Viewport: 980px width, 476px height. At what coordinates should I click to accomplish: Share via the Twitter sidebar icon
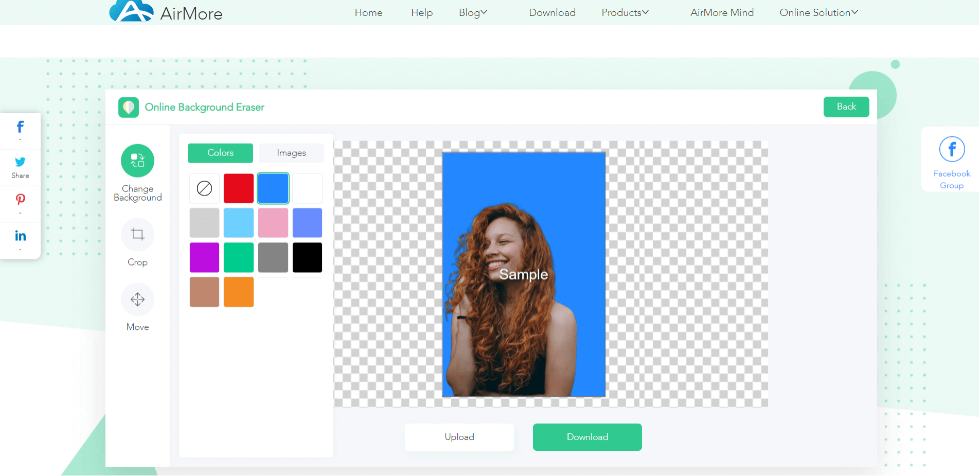tap(20, 162)
